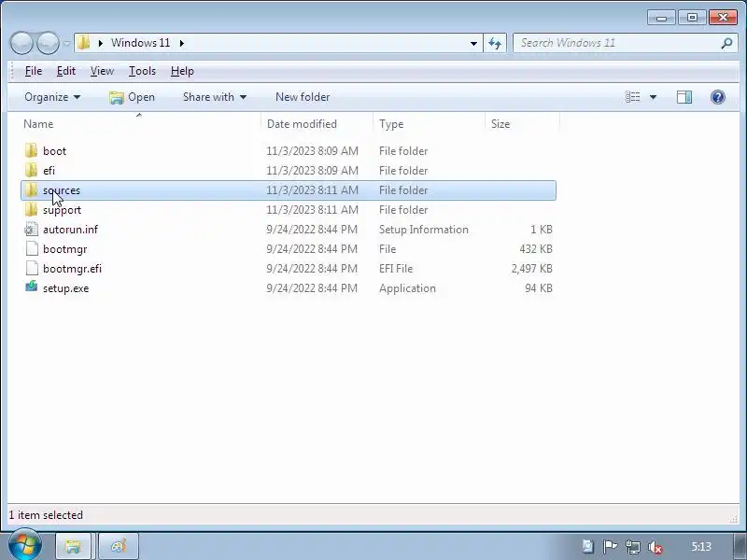This screenshot has width=747, height=560.
Task: Refresh the Windows 11 folder view
Action: pyautogui.click(x=495, y=43)
